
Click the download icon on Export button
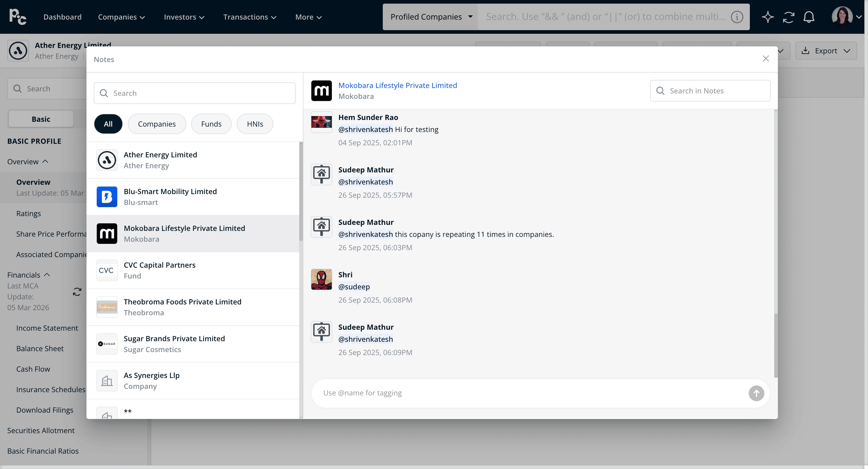point(805,51)
